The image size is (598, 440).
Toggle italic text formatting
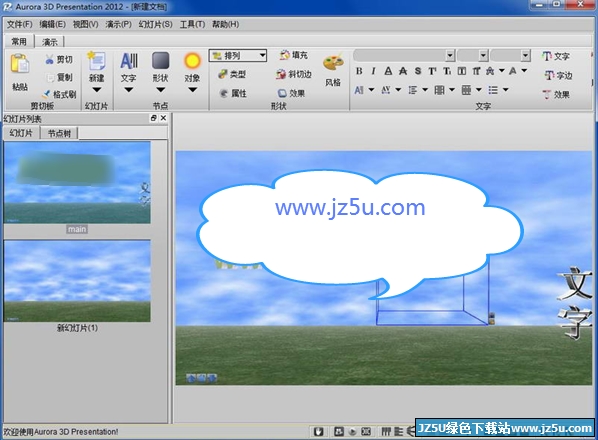coord(373,71)
